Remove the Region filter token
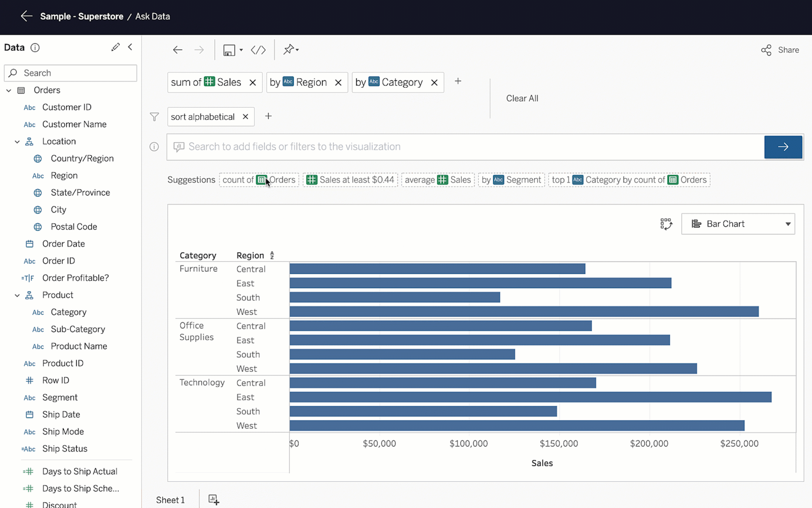The height and width of the screenshot is (508, 812). click(338, 82)
